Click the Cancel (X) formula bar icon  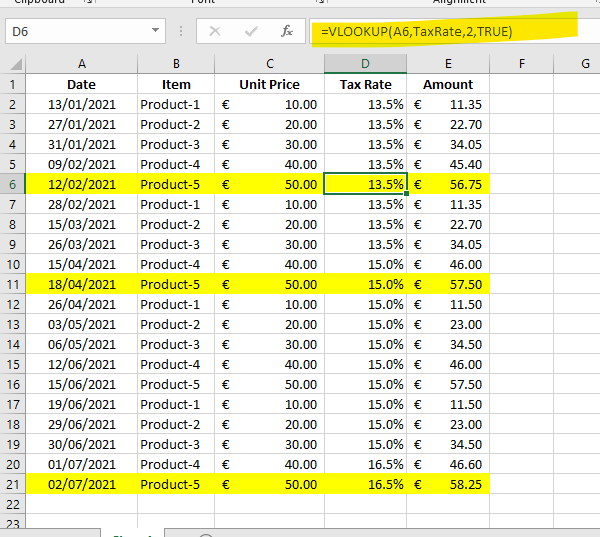coord(215,31)
